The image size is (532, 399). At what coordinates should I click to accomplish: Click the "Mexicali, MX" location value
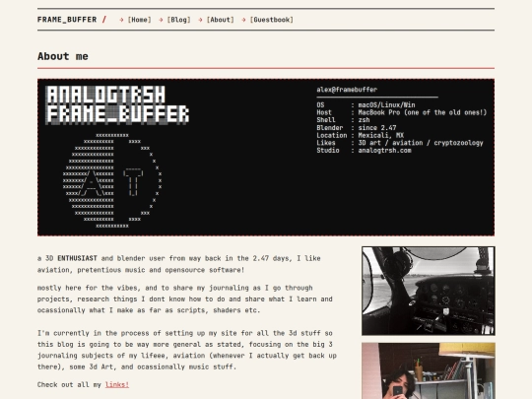pos(381,135)
